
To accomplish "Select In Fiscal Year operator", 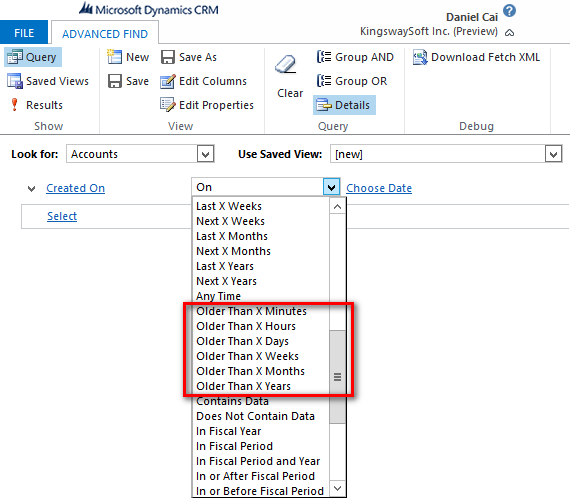I will [261, 431].
